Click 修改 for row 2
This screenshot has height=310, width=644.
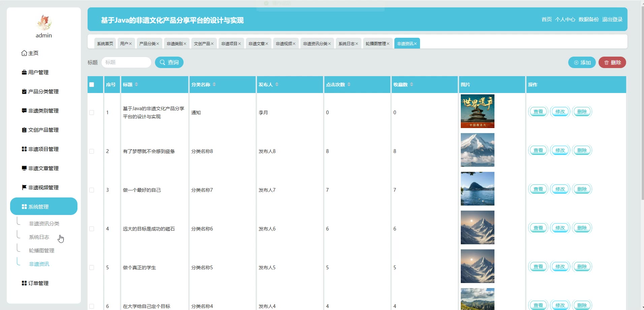[560, 151]
